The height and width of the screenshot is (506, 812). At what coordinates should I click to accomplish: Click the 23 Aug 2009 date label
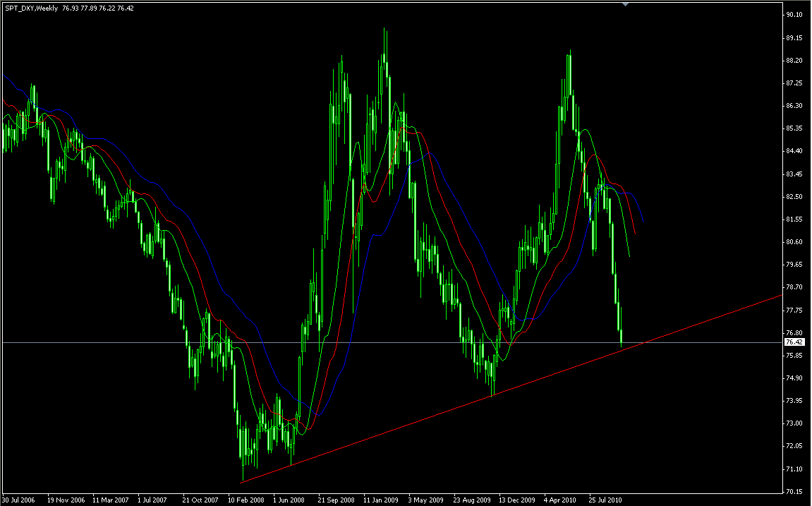tap(472, 500)
